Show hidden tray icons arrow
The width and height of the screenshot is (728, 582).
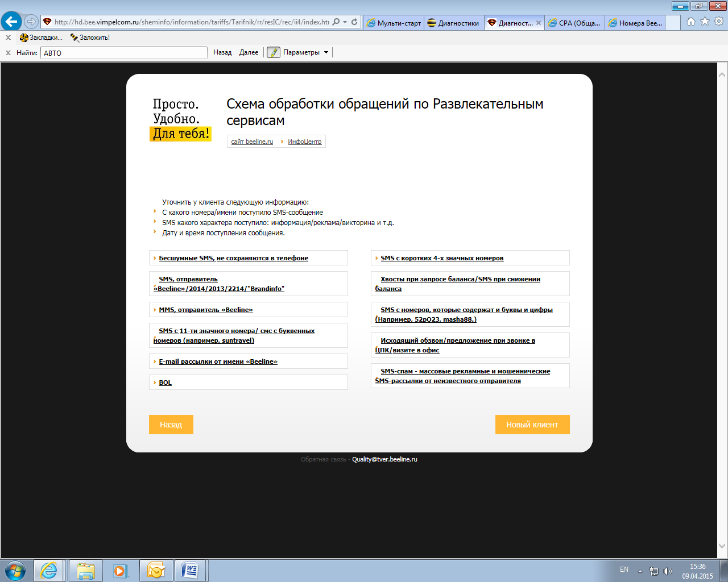(640, 571)
